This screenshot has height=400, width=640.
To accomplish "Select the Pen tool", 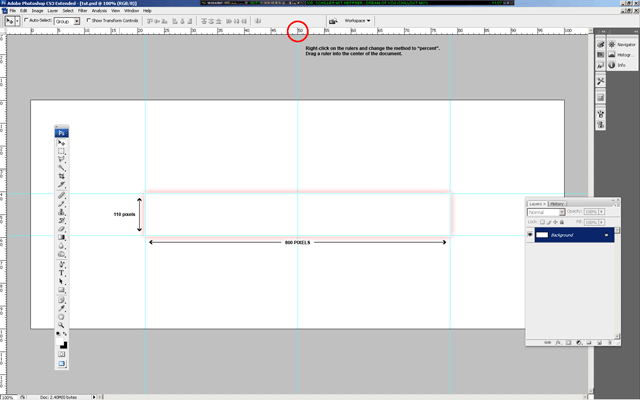I will [x=61, y=265].
